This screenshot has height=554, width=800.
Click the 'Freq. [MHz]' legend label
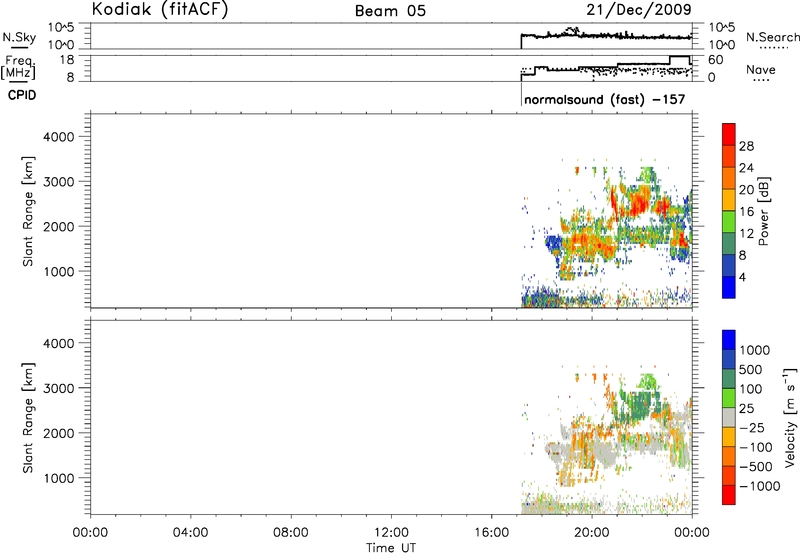point(19,68)
